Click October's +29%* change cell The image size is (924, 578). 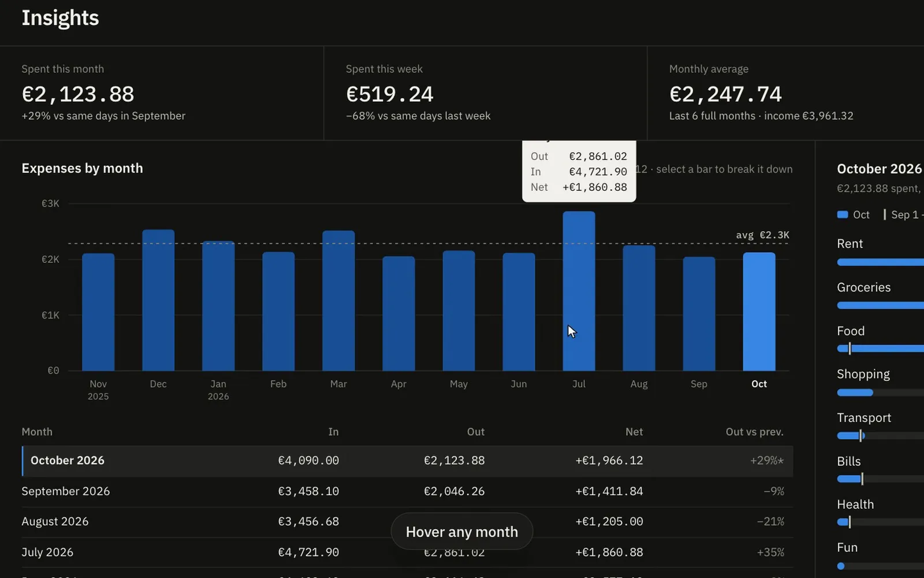click(x=767, y=461)
